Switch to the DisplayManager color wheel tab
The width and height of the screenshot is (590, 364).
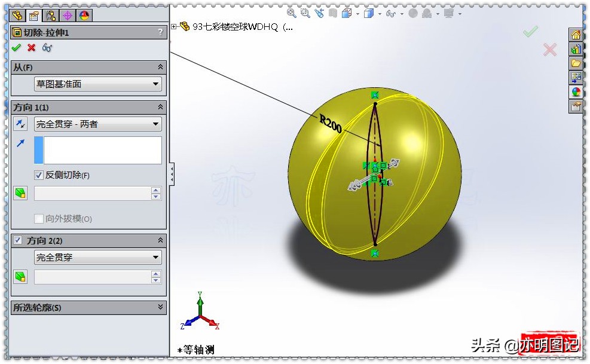pos(84,15)
